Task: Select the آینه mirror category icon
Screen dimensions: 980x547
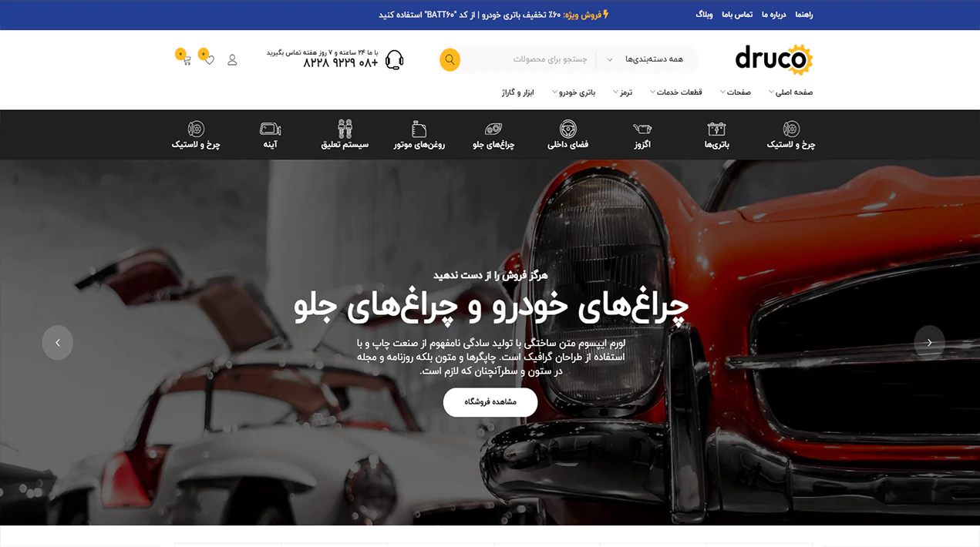Action: tap(271, 129)
